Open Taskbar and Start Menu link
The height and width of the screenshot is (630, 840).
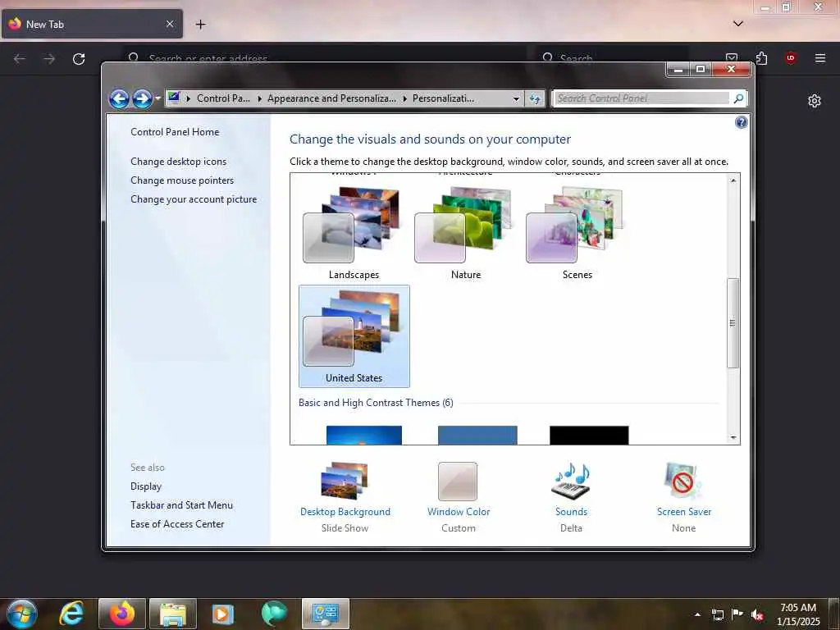181,505
